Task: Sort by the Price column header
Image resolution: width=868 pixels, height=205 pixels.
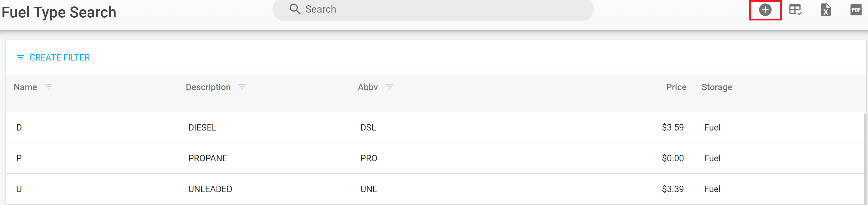Action: (x=676, y=87)
